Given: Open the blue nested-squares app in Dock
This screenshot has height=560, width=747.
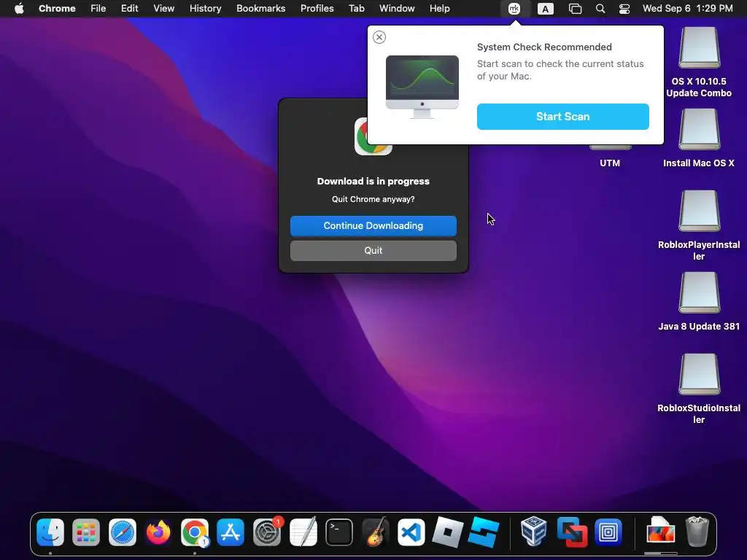Looking at the screenshot, I should coord(608,532).
